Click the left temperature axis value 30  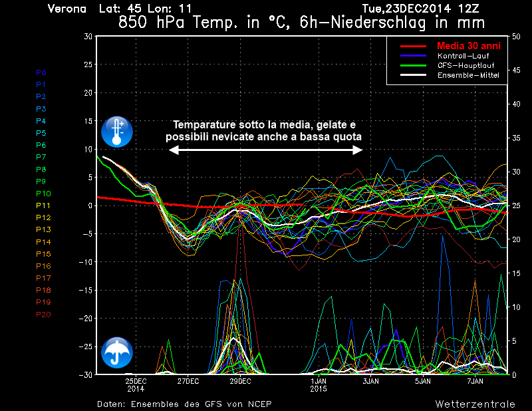coord(88,37)
